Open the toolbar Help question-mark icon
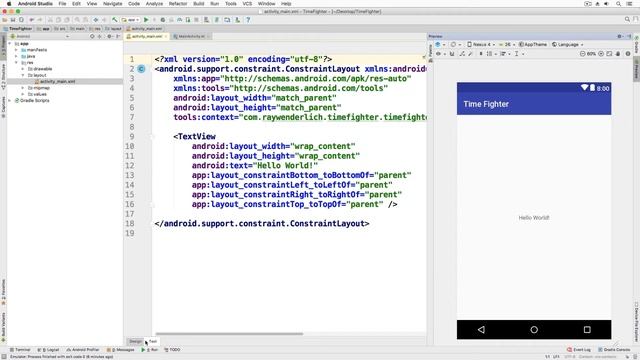The width and height of the screenshot is (640, 360). (x=248, y=20)
